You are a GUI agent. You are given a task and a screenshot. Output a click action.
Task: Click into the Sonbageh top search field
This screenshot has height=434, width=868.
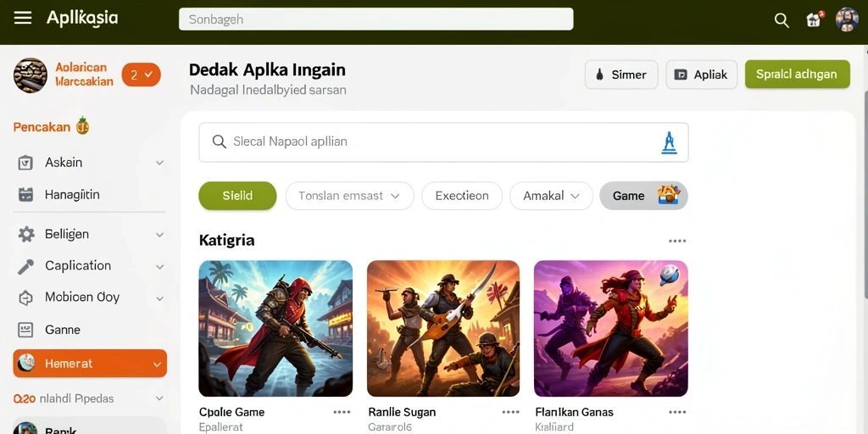tap(376, 19)
